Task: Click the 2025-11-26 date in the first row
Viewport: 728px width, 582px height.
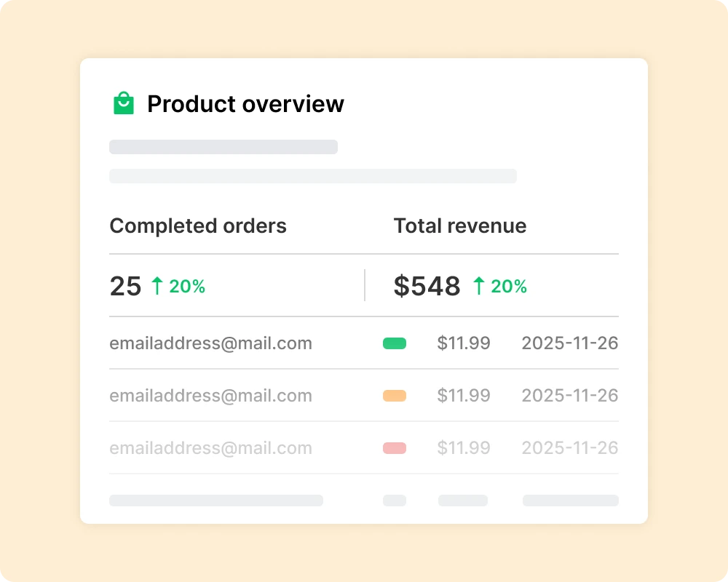Action: [570, 343]
